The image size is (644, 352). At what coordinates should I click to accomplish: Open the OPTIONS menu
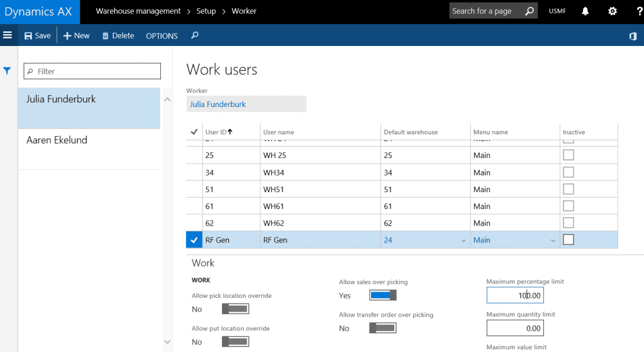162,36
